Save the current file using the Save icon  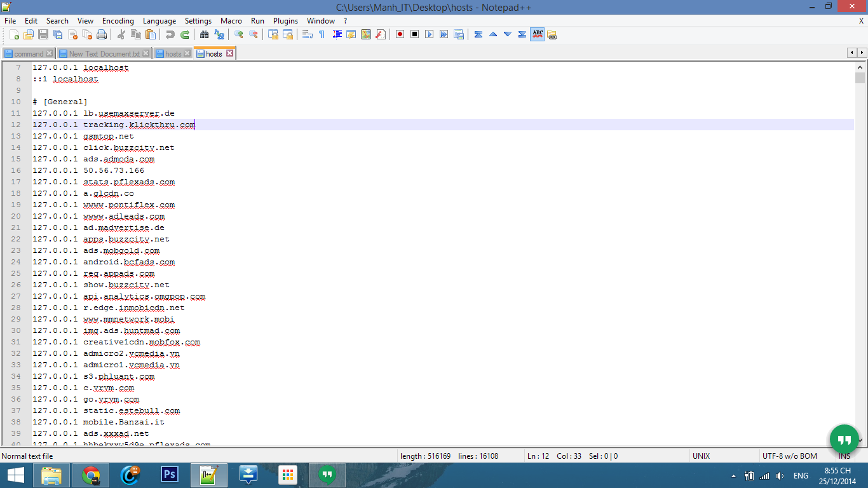tap(43, 34)
